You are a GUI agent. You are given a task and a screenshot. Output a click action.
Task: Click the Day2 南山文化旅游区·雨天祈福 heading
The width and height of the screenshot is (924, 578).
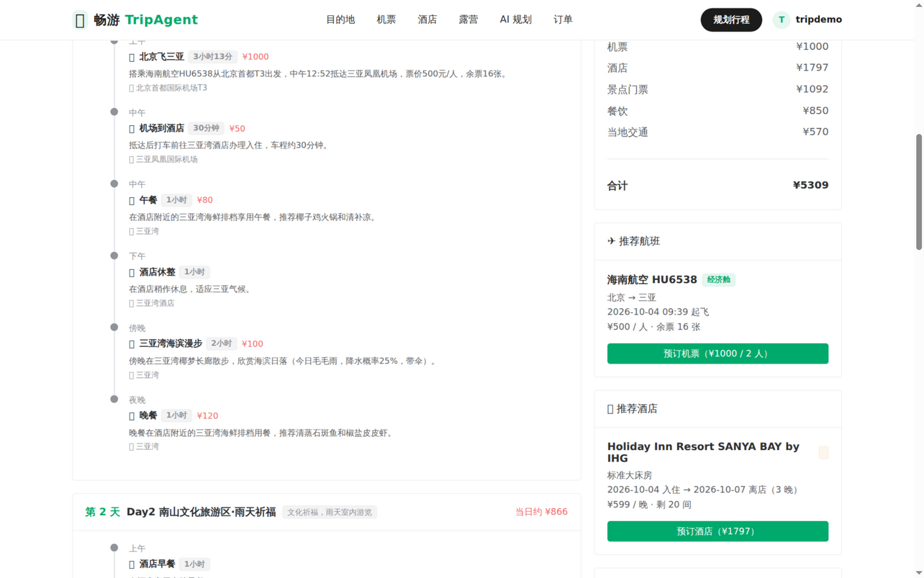click(201, 512)
